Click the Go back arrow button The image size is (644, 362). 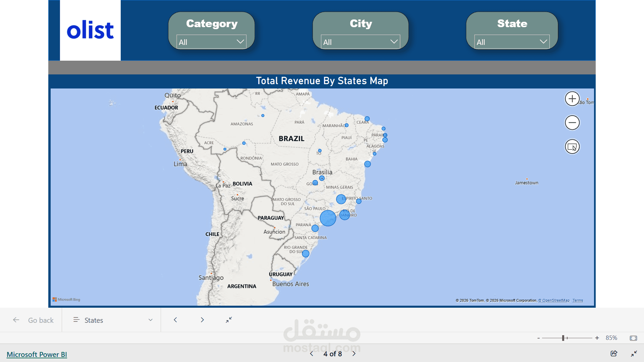(16, 320)
